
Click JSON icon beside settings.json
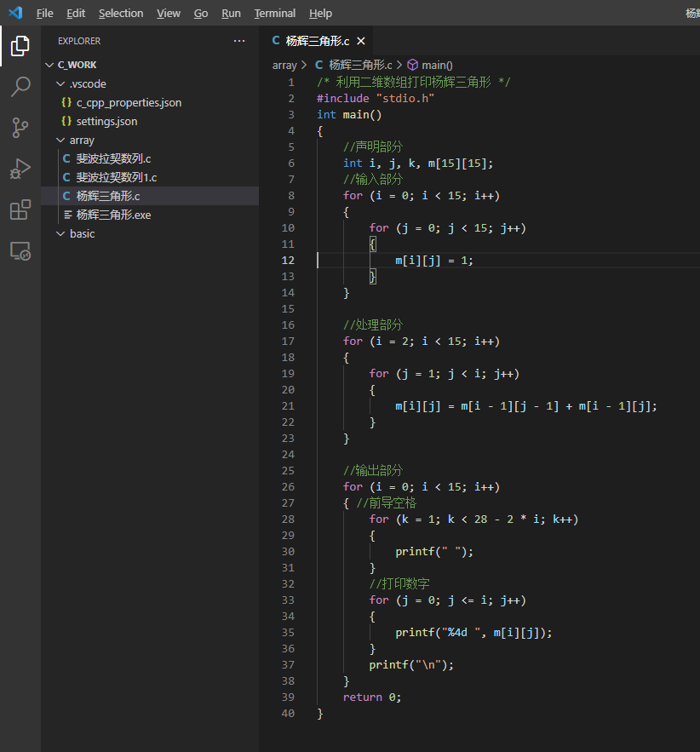(x=66, y=121)
